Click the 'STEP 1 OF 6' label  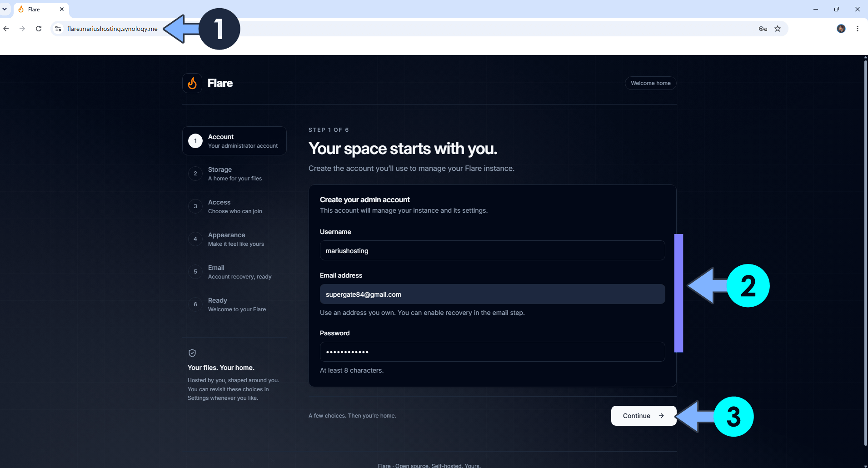[329, 130]
